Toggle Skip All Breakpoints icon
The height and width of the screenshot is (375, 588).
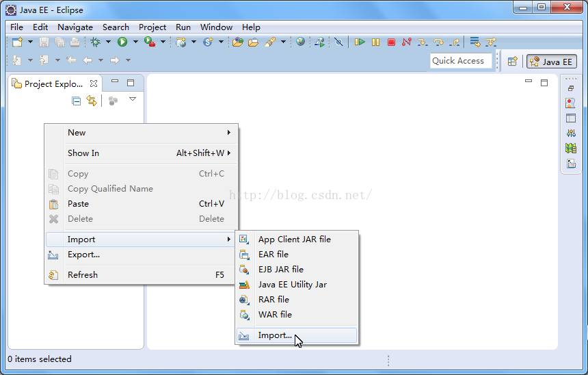coord(338,42)
